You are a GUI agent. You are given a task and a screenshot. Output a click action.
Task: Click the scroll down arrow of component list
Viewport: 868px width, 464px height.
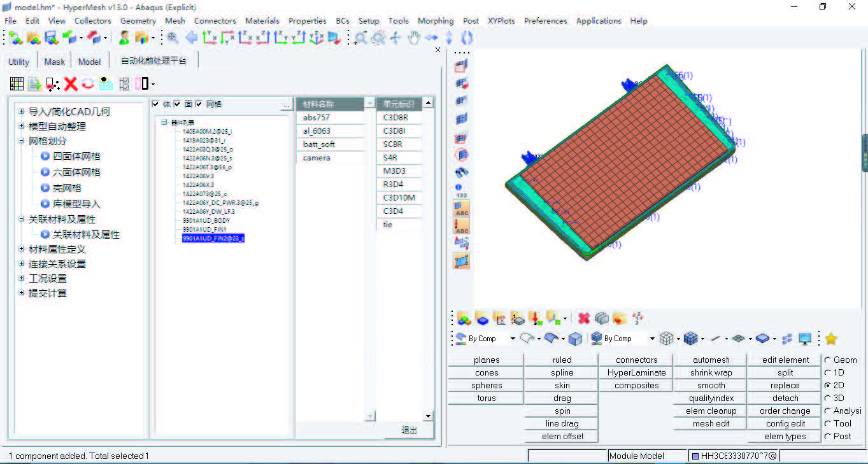coord(429,416)
